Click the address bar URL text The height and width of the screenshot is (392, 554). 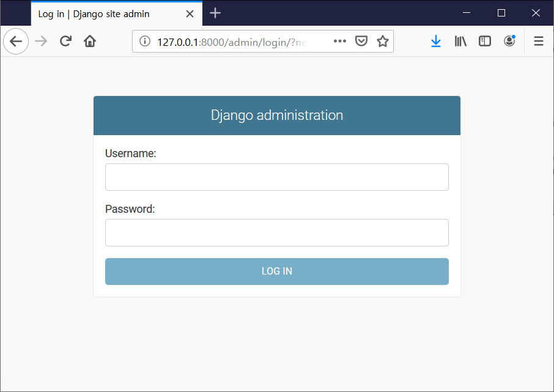tap(231, 42)
